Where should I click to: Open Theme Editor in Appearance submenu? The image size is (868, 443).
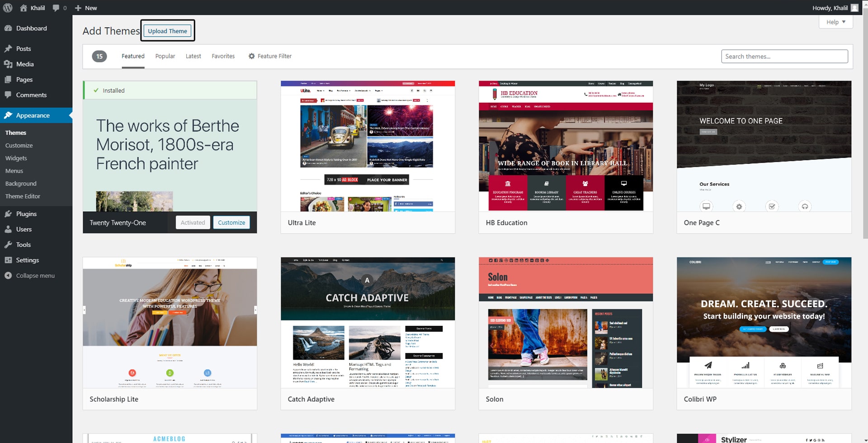point(23,196)
